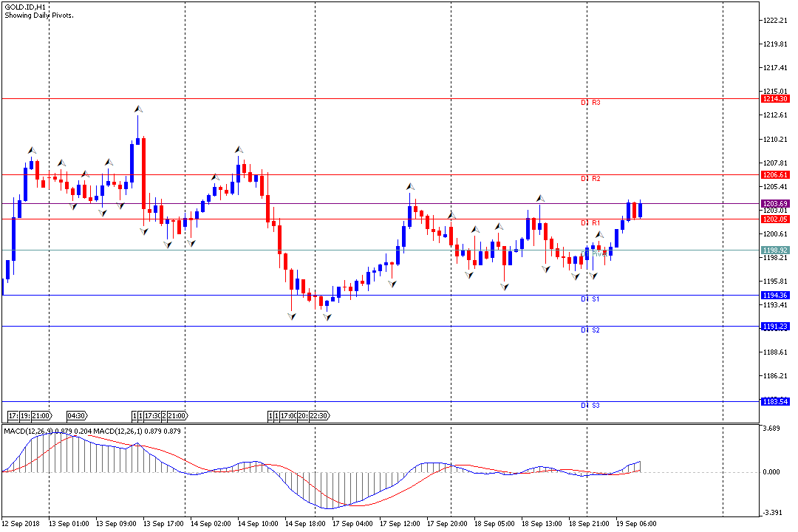The height and width of the screenshot is (532, 798).
Task: Click the D1 S3 line label
Action: 590,406
